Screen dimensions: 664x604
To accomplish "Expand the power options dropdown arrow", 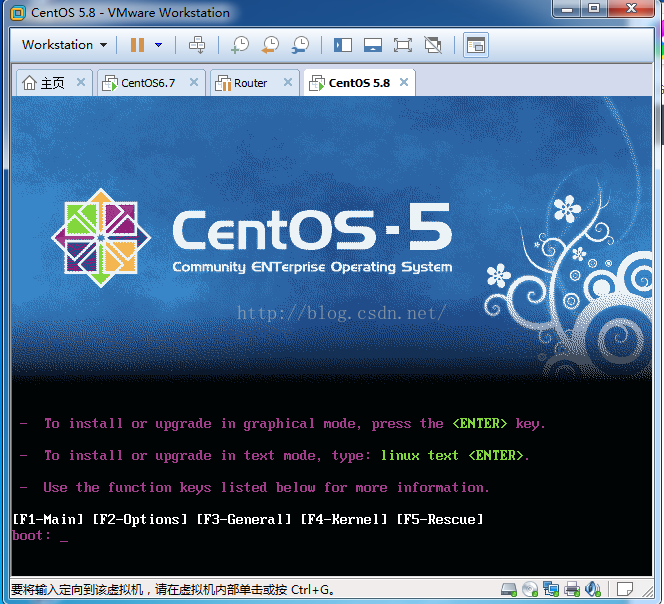I will tap(159, 45).
